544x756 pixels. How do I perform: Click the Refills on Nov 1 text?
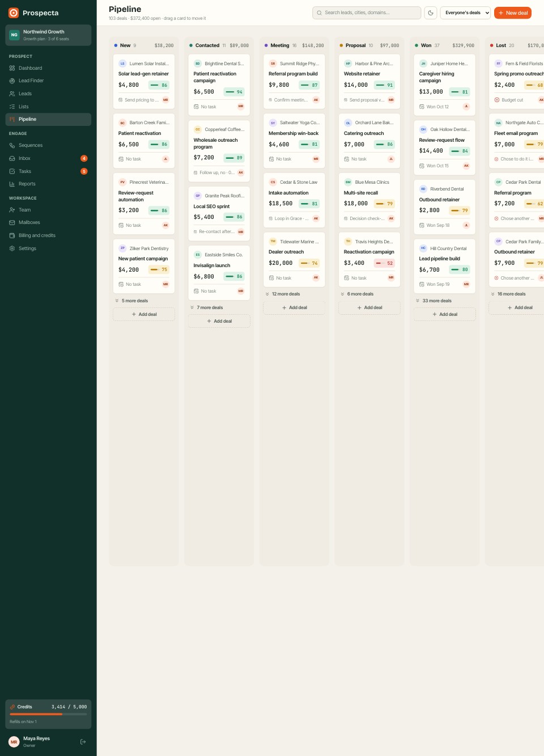click(23, 721)
